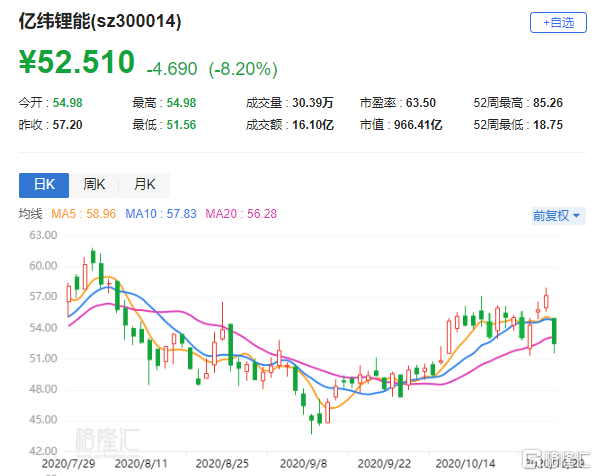Click the 51.00 y-axis label
Image resolution: width=597 pixels, height=476 pixels.
point(43,358)
